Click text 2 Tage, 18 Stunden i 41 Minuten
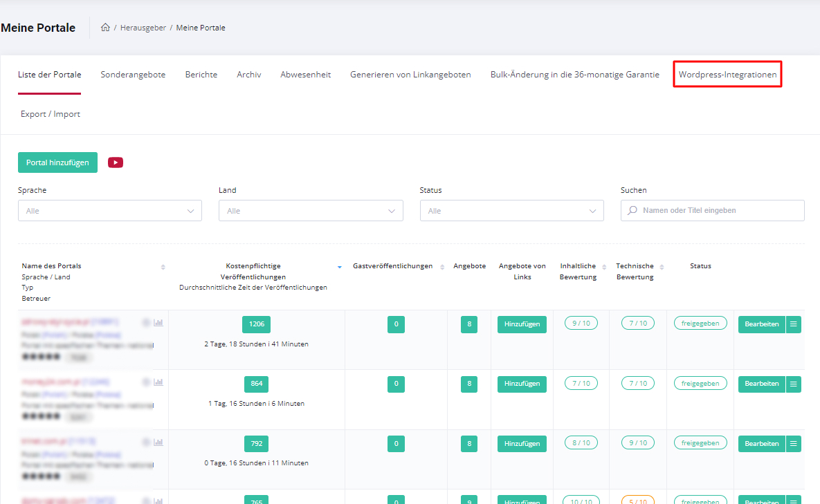Image resolution: width=820 pixels, height=504 pixels. 256,344
